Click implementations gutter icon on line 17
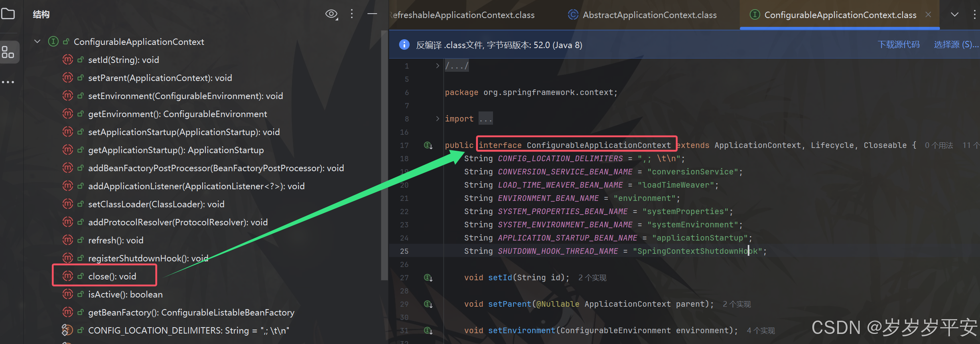The image size is (980, 344). click(x=428, y=145)
